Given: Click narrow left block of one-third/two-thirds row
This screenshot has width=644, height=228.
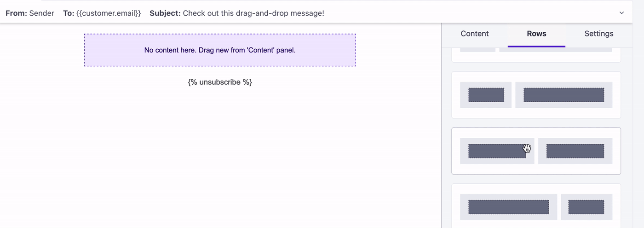Looking at the screenshot, I should (x=486, y=95).
